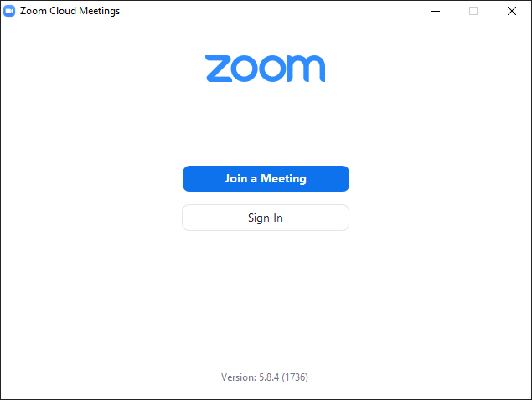This screenshot has height=400, width=532.
Task: Click the build number "(1736)" in version label
Action: [295, 377]
